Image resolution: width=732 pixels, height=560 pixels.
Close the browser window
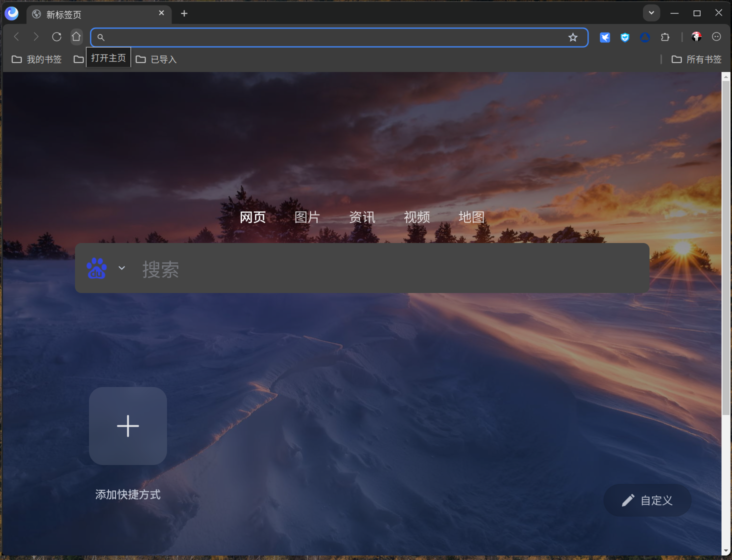tap(719, 13)
